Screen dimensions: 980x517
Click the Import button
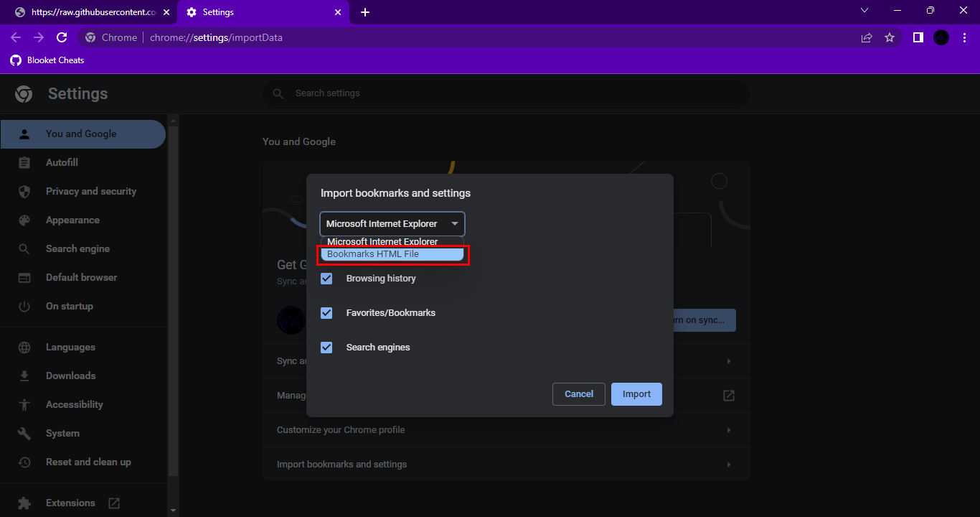(x=636, y=393)
